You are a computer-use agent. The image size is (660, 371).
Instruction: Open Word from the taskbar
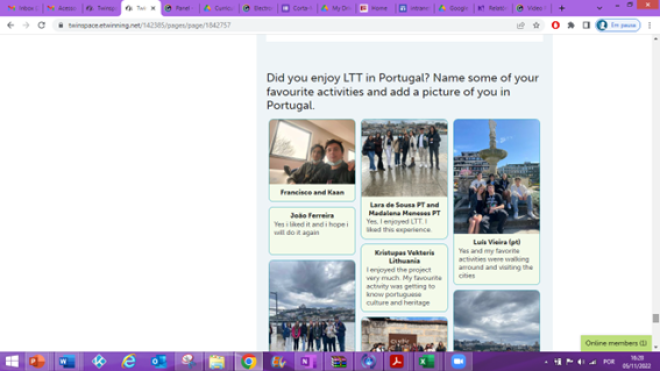67,362
